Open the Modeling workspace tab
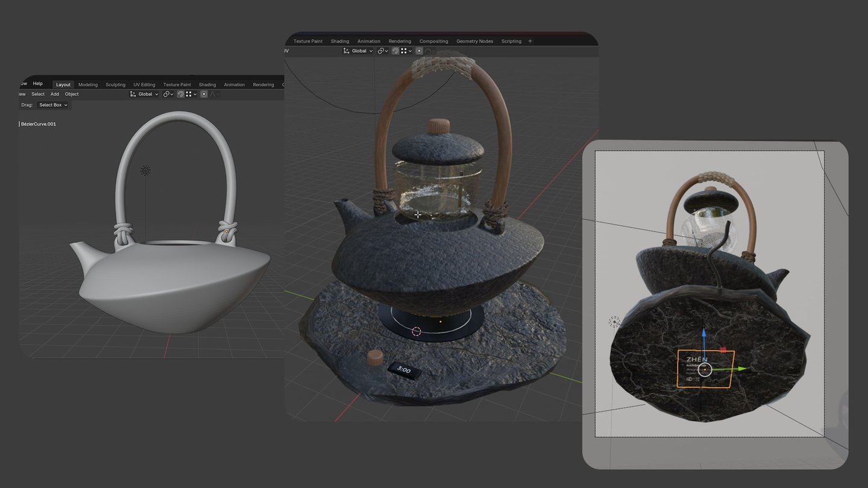This screenshot has width=868, height=488. click(x=88, y=85)
